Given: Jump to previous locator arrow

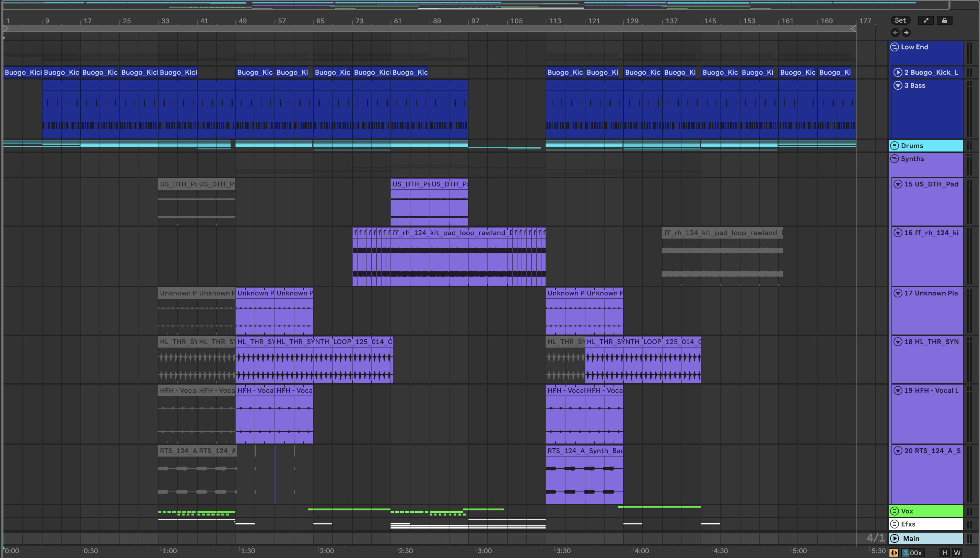Looking at the screenshot, I should click(895, 33).
